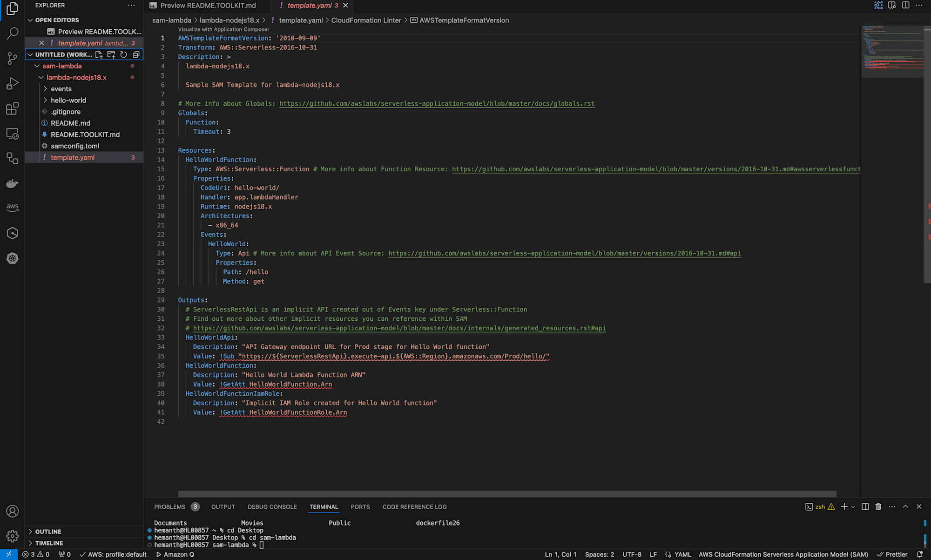Open Explorer views and more actions menu
The image size is (931, 560).
point(131,5)
